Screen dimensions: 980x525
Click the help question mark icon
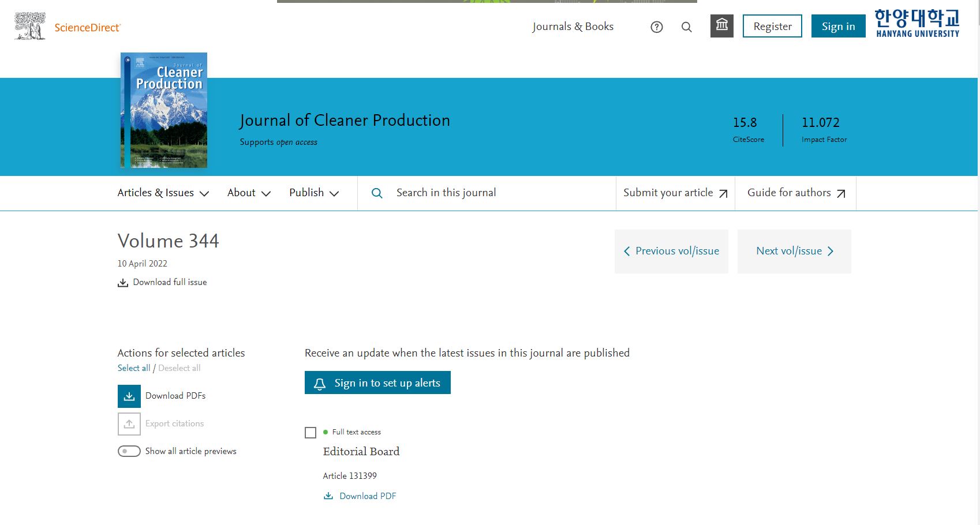click(656, 27)
